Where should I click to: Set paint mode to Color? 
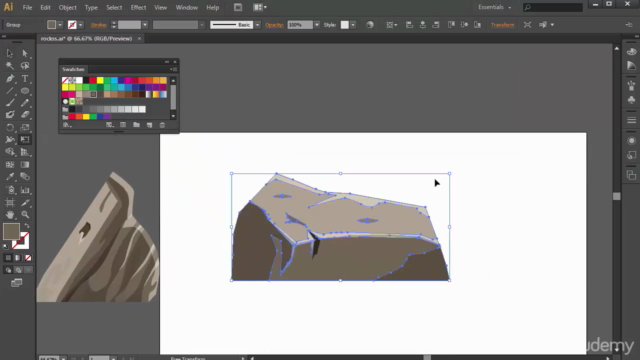click(8, 258)
